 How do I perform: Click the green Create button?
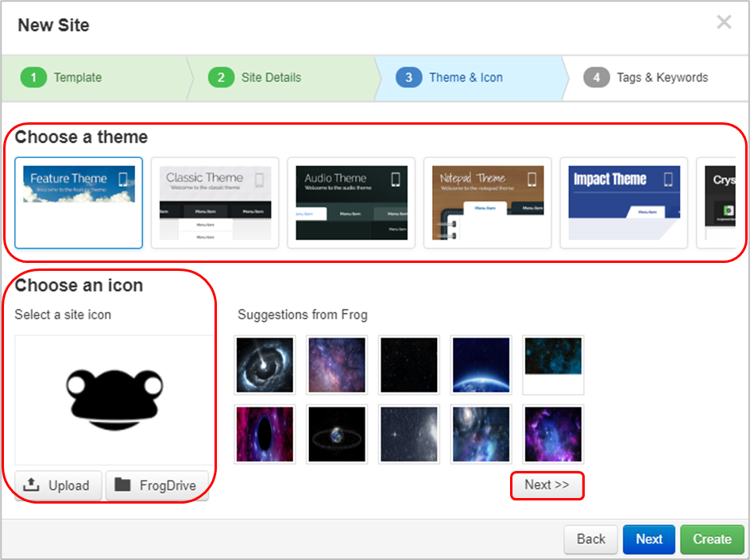(x=712, y=539)
